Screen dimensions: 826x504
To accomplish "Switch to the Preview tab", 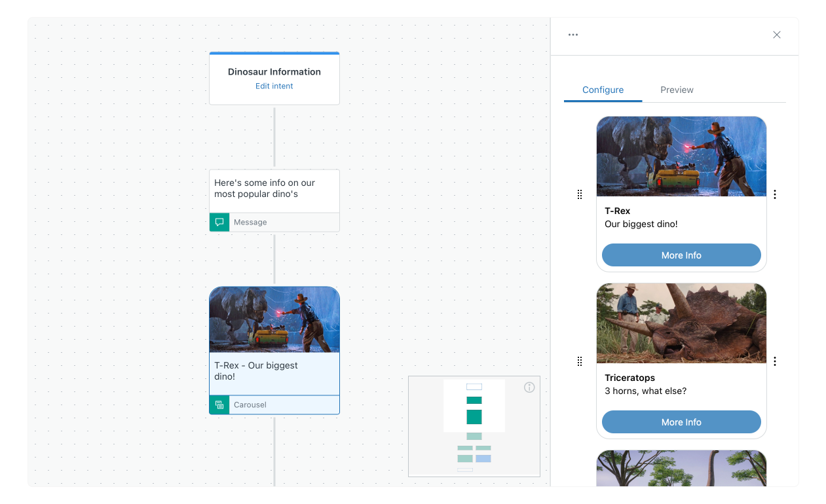I will (677, 90).
